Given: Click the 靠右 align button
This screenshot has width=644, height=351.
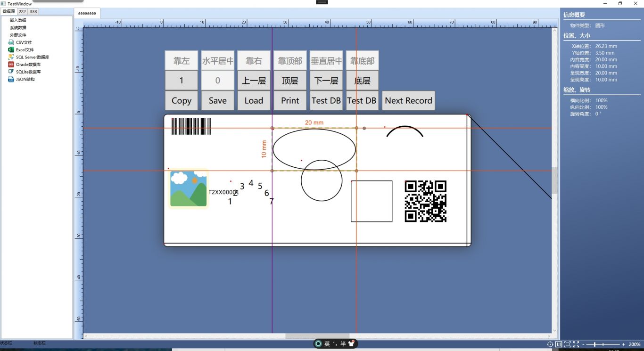Looking at the screenshot, I should coord(254,61).
